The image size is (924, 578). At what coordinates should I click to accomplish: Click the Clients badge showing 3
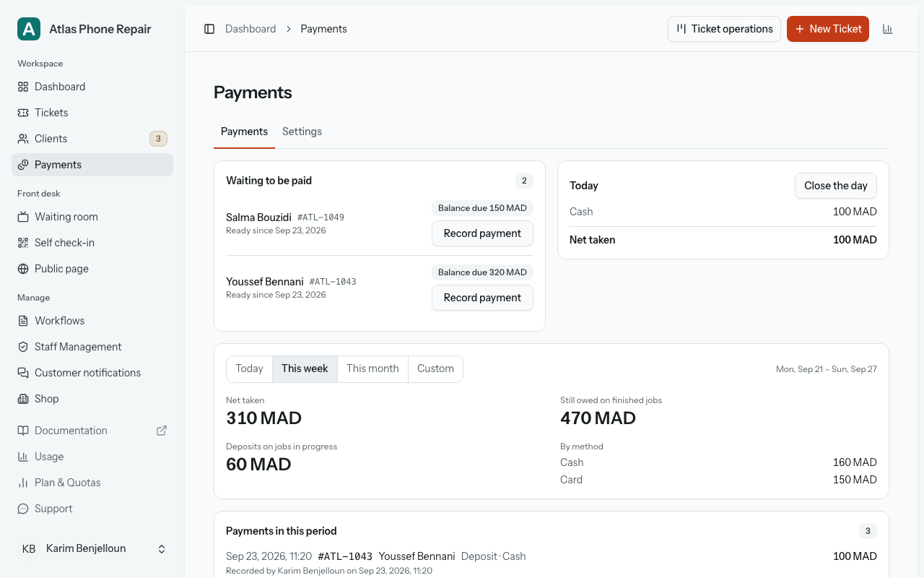click(158, 139)
